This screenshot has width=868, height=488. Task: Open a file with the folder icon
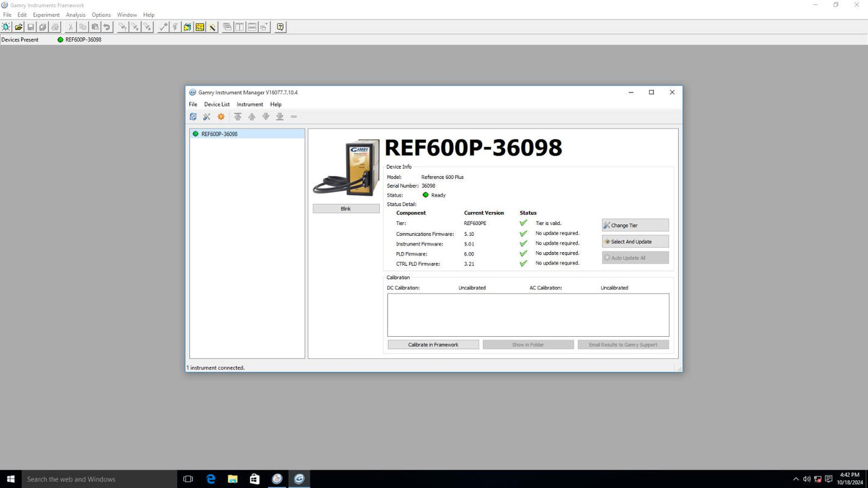coord(19,27)
